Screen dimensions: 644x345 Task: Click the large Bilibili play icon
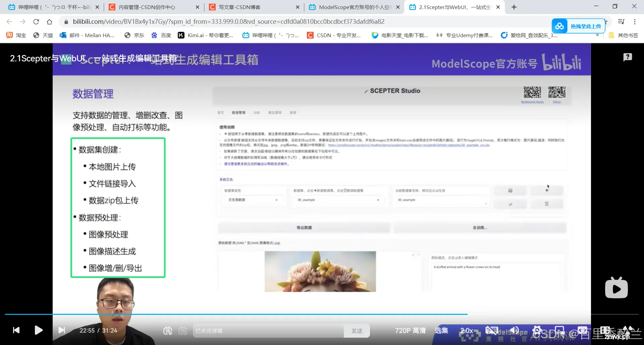(x=616, y=288)
